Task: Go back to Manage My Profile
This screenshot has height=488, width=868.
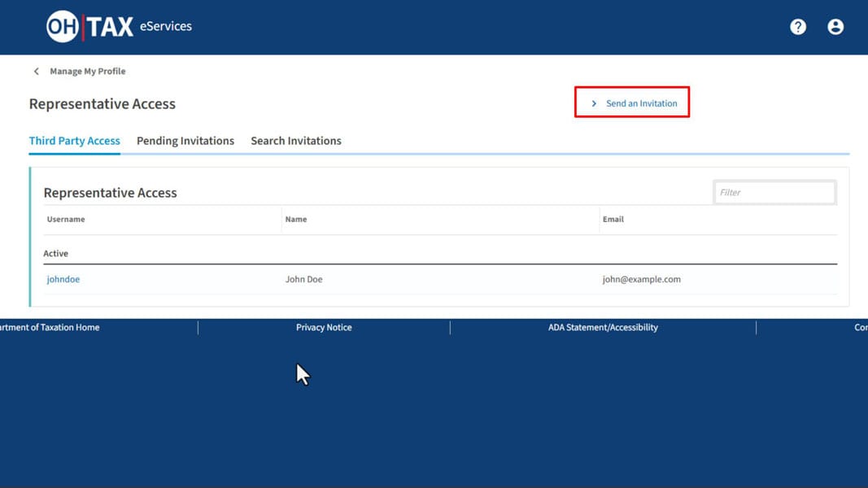Action: (88, 71)
